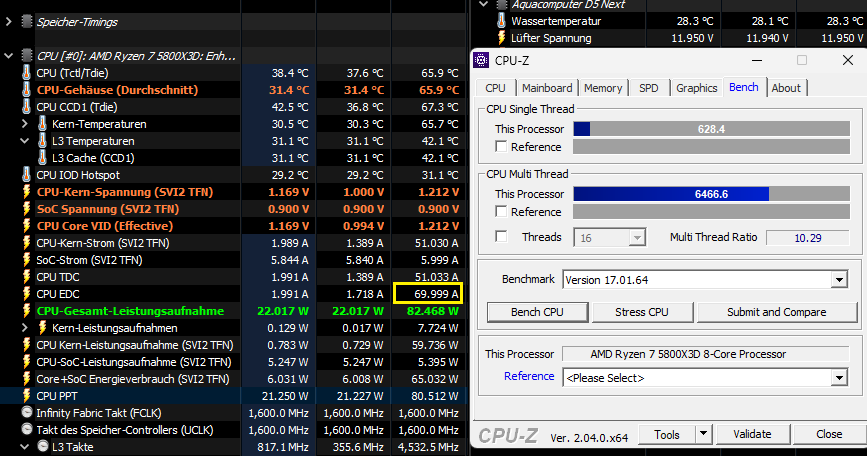Collapse the L3 Temperaturen group
The height and width of the screenshot is (456, 867).
24,141
